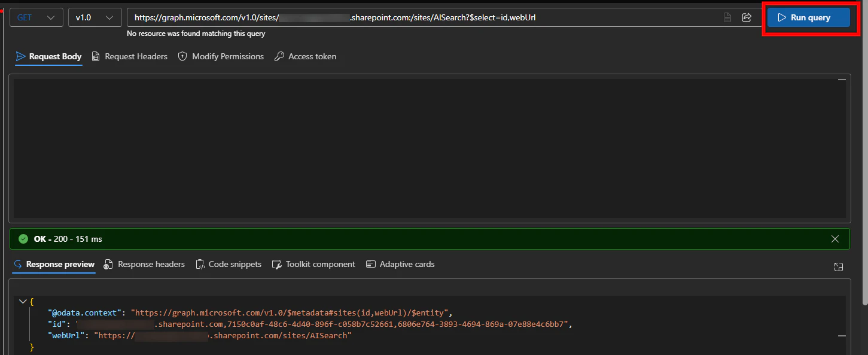This screenshot has width=868, height=355.
Task: Click the green success check icon
Action: (23, 239)
